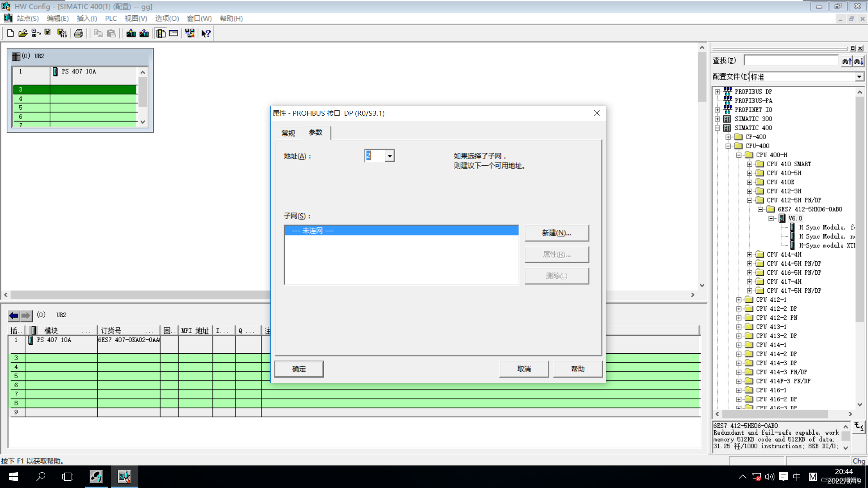Switch to the Parameters (参数) tab

(316, 132)
